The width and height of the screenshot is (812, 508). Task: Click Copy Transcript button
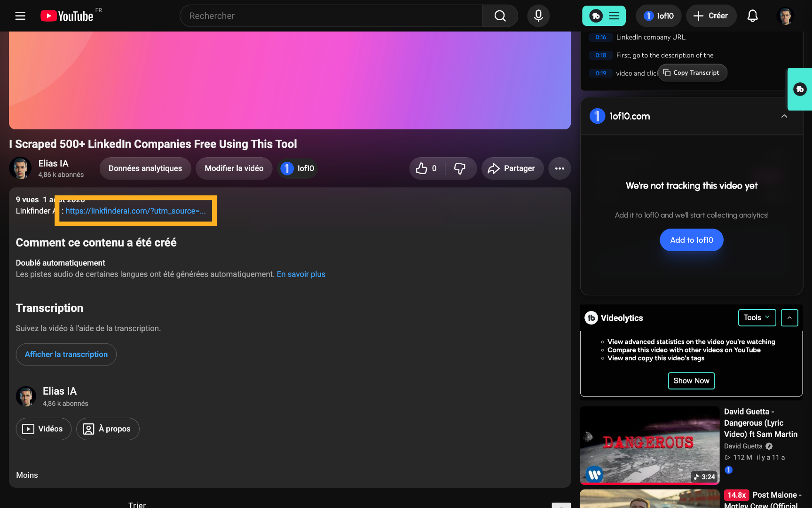coord(692,72)
